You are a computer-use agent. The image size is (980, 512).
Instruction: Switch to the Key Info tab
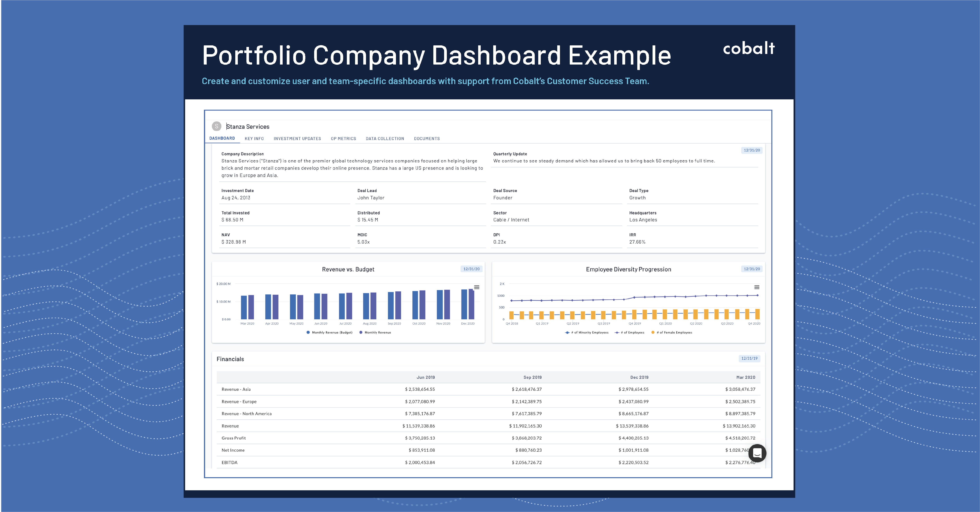(254, 138)
